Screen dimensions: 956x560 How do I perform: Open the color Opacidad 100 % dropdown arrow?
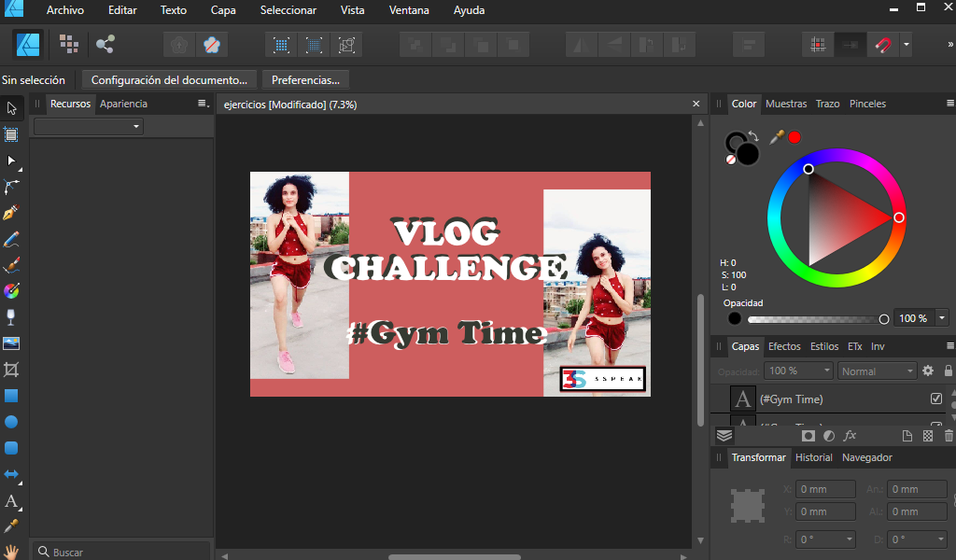(x=942, y=318)
